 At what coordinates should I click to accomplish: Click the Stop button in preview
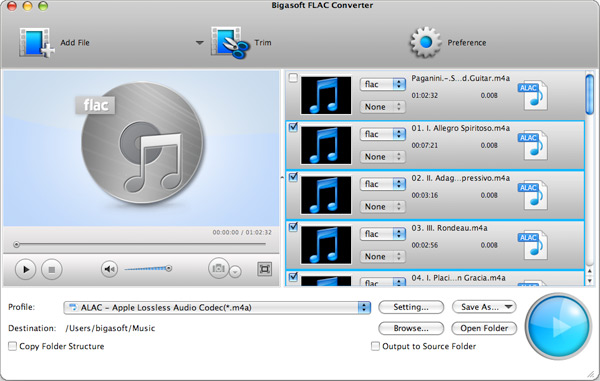tap(52, 269)
